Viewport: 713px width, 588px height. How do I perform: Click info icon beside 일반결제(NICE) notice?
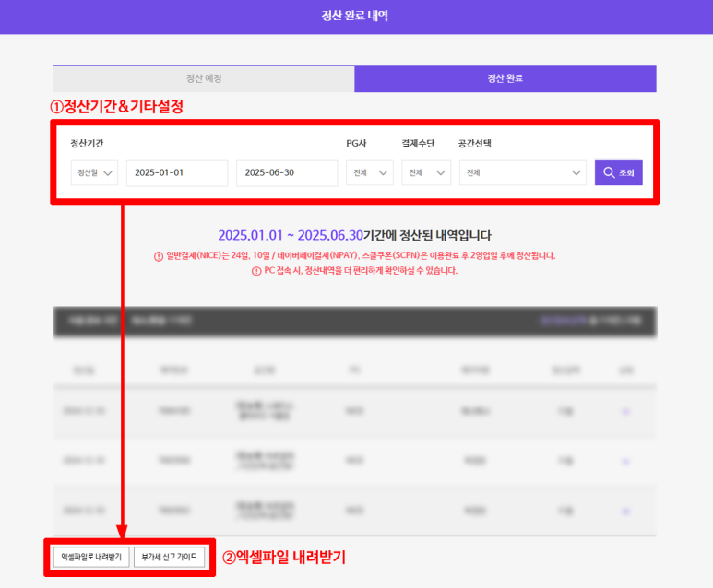point(159,255)
